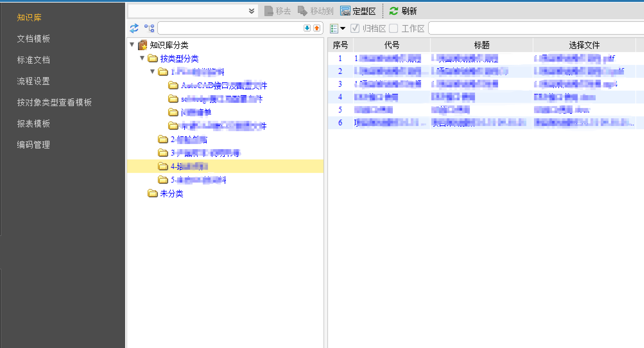
Task: Sort by the 标题 column header
Action: pyautogui.click(x=481, y=45)
